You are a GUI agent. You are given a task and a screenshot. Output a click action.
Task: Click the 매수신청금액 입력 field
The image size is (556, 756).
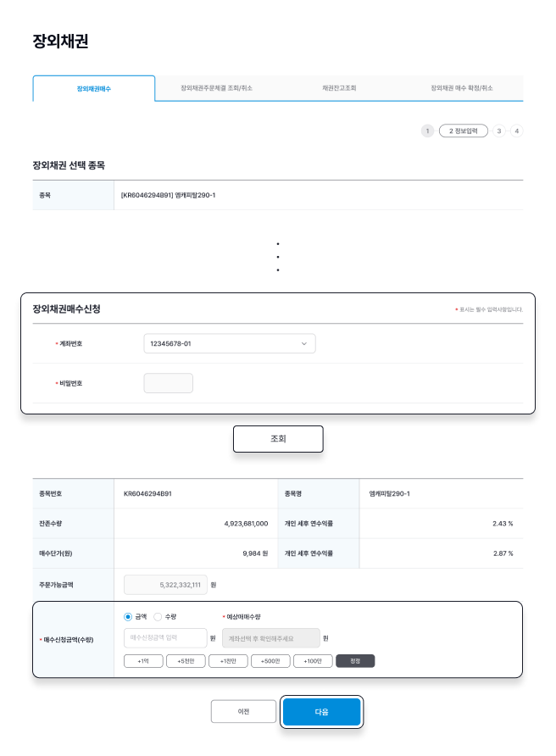165,638
